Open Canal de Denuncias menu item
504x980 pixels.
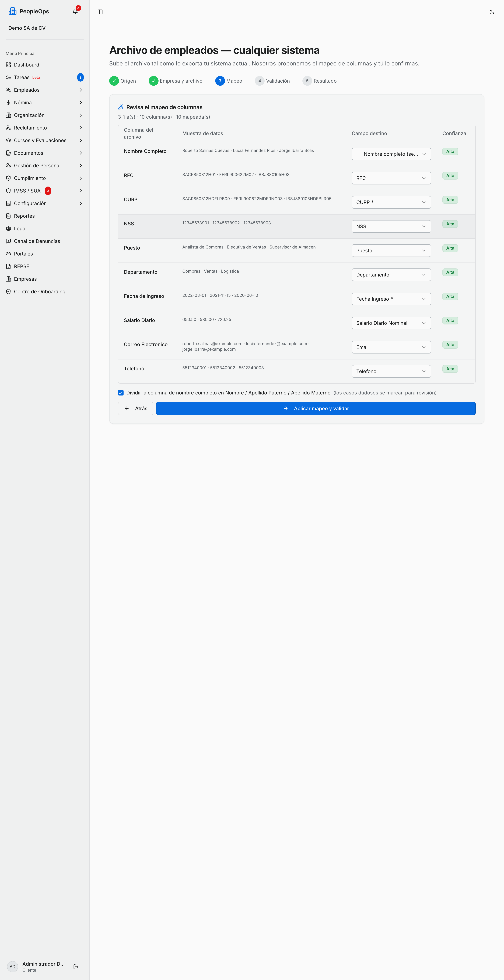coord(44,241)
